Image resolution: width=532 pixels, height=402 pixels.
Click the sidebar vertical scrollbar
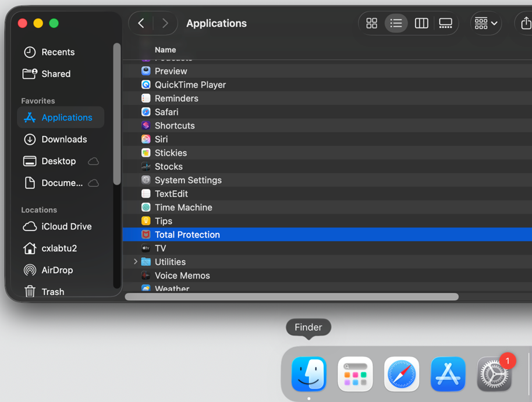(x=117, y=113)
